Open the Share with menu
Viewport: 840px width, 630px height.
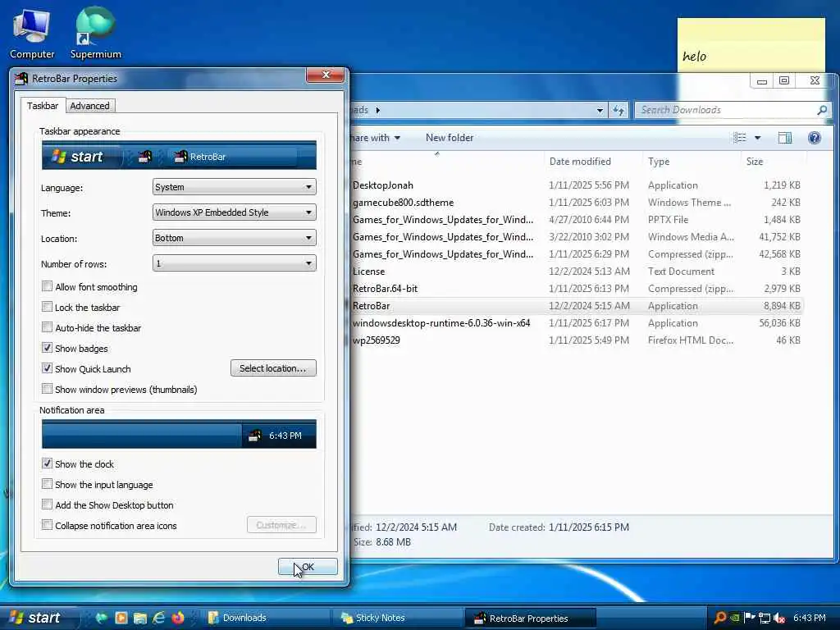click(375, 138)
